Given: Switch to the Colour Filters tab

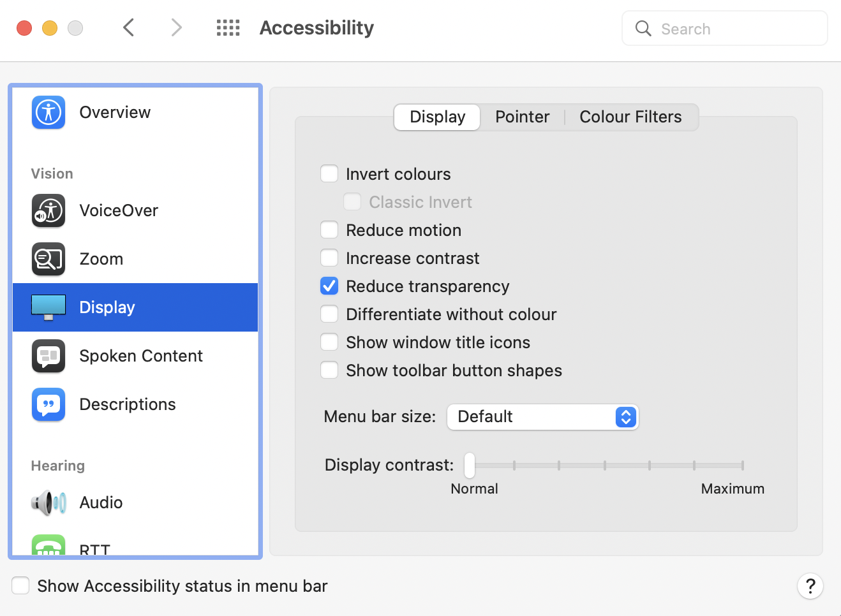Looking at the screenshot, I should coord(630,117).
